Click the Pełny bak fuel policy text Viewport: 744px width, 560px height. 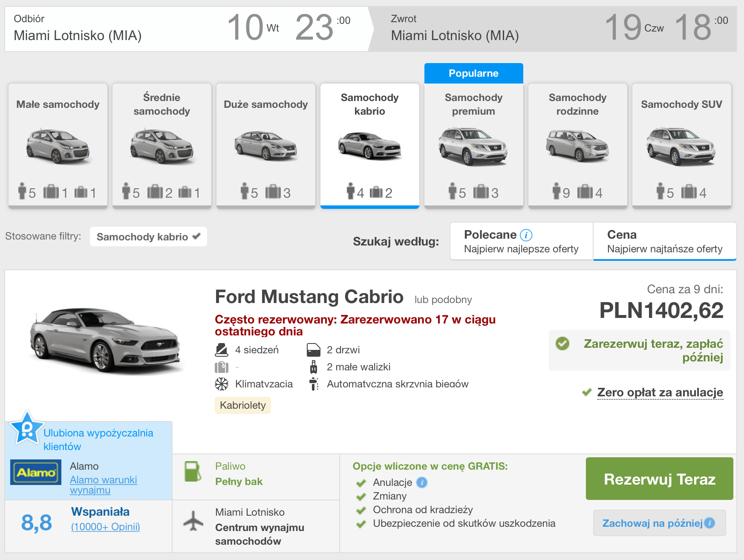[239, 482]
